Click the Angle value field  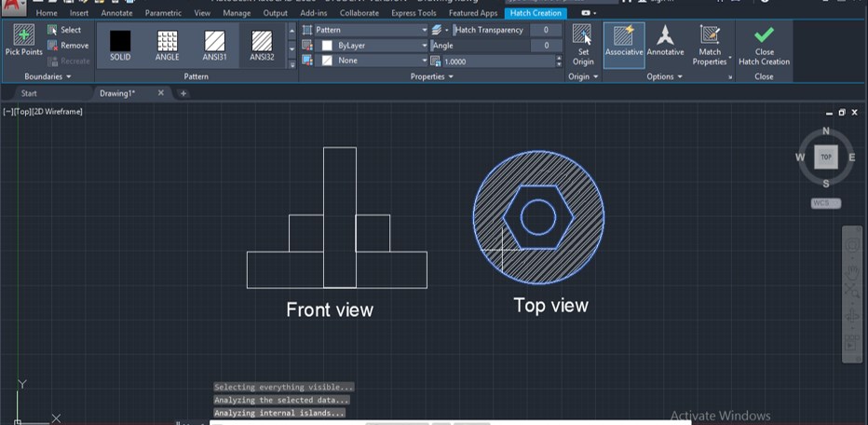click(x=546, y=46)
